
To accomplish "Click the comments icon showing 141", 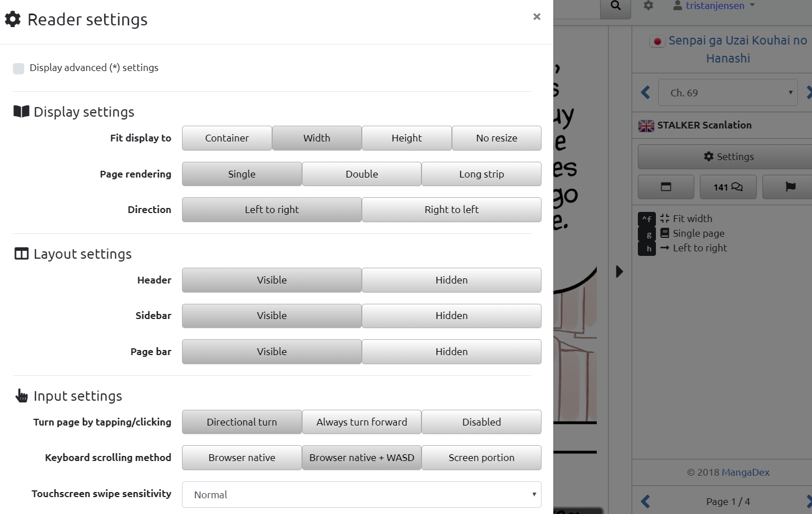I will pyautogui.click(x=727, y=187).
